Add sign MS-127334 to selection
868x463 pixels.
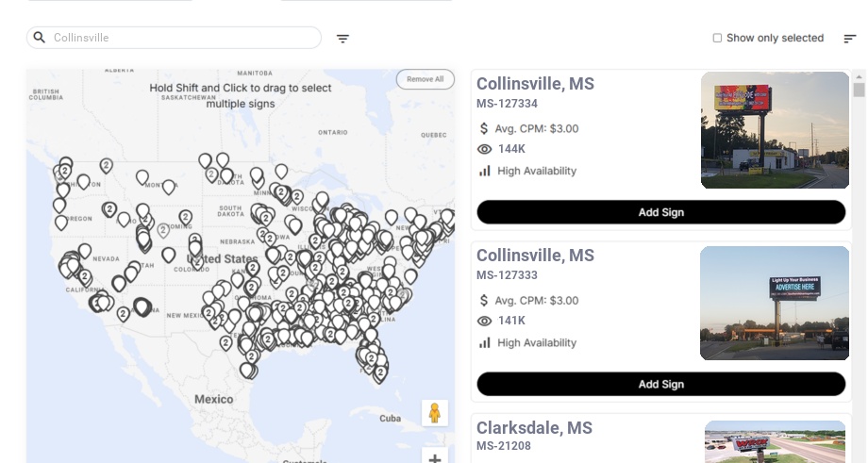[x=660, y=212]
